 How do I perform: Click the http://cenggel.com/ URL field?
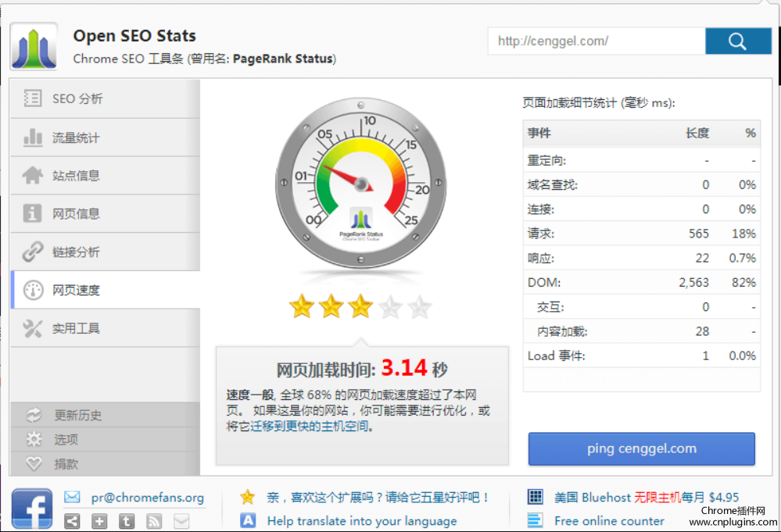596,41
